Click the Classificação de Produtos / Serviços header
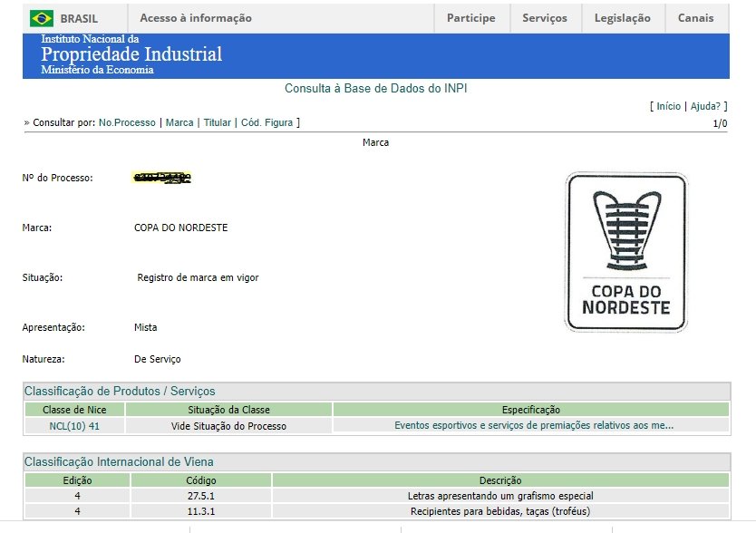756x533 pixels. tap(120, 391)
